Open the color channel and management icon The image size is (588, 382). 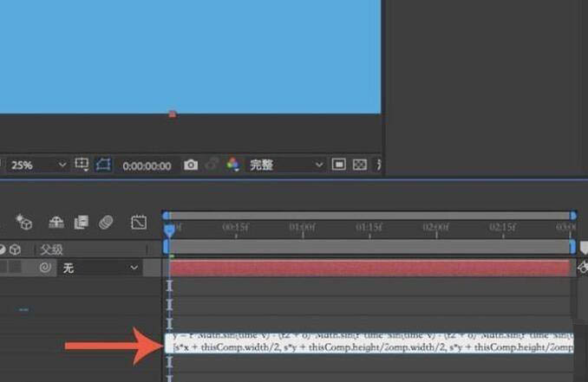[233, 165]
